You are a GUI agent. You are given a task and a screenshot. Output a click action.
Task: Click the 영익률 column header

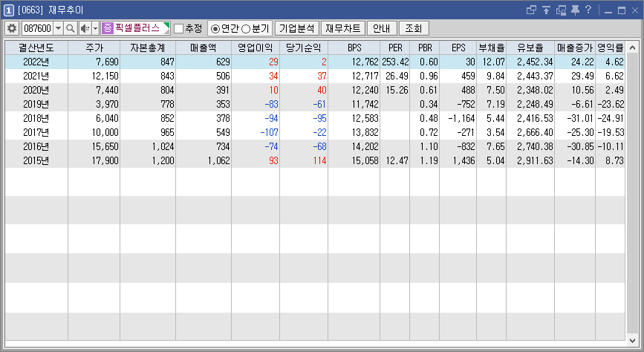[x=611, y=48]
